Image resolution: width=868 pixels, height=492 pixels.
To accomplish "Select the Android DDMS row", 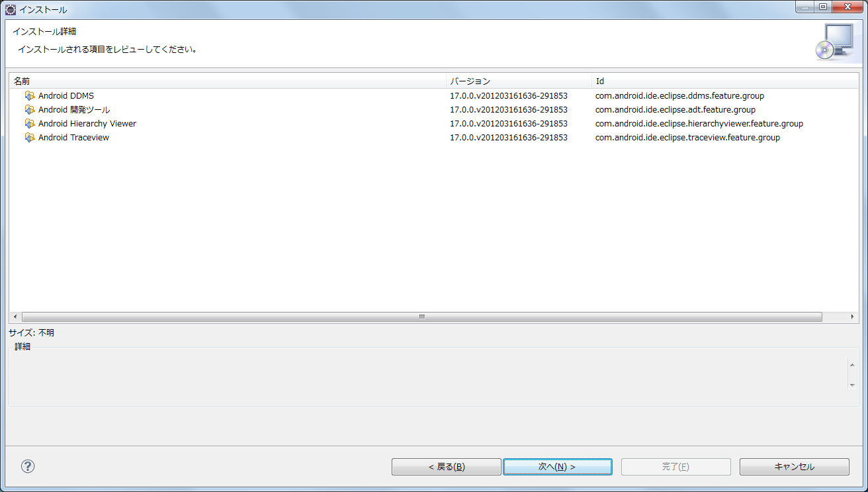I will pos(433,96).
